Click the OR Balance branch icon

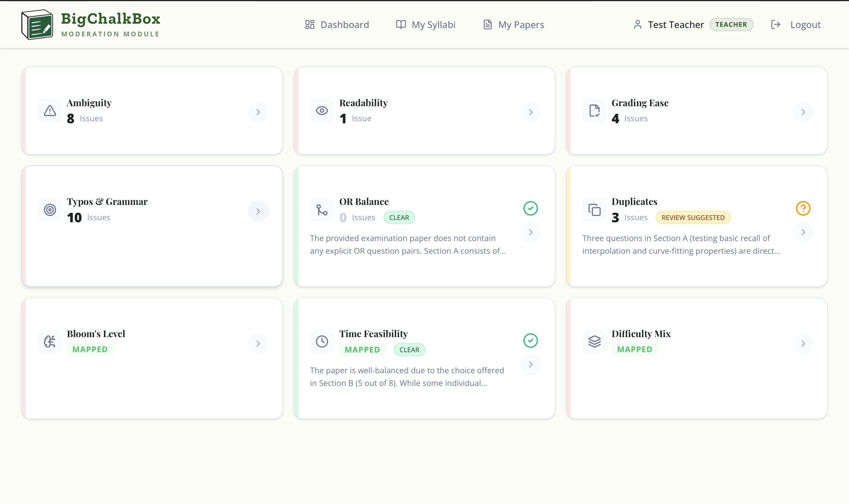click(x=322, y=210)
